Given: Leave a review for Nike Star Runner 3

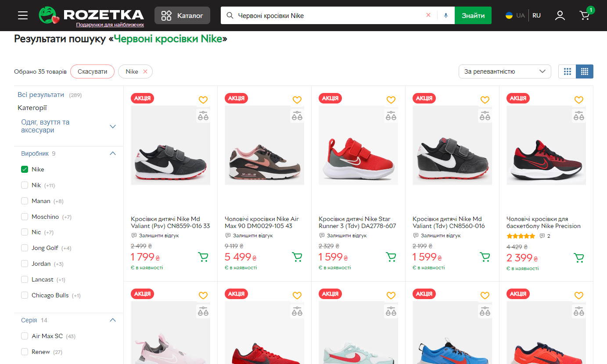Looking at the screenshot, I should point(343,236).
